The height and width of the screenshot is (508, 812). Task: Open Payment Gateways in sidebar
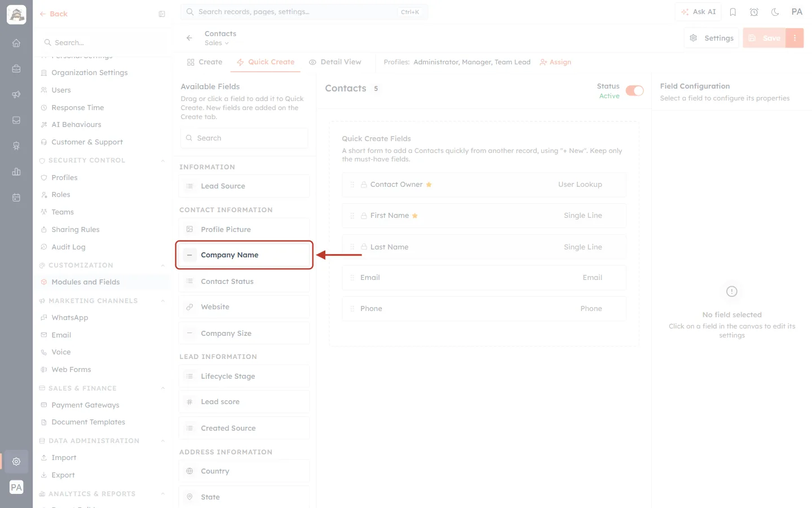85,405
